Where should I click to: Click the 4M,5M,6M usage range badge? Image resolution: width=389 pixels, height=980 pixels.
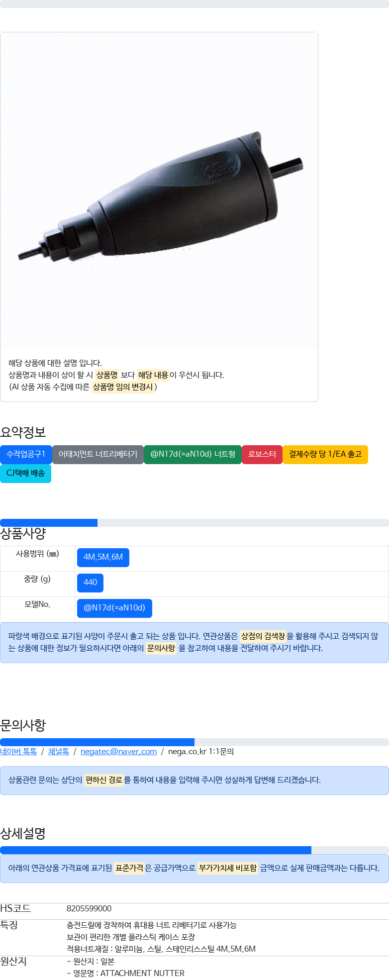click(103, 557)
